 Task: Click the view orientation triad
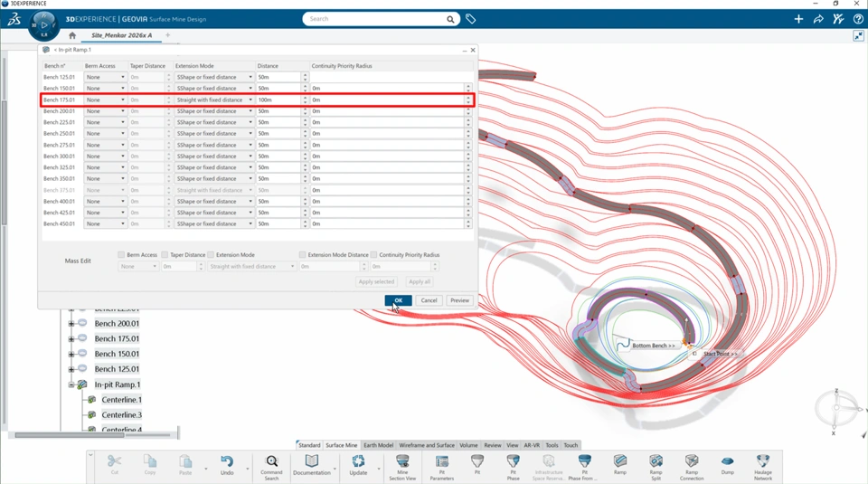click(x=837, y=409)
